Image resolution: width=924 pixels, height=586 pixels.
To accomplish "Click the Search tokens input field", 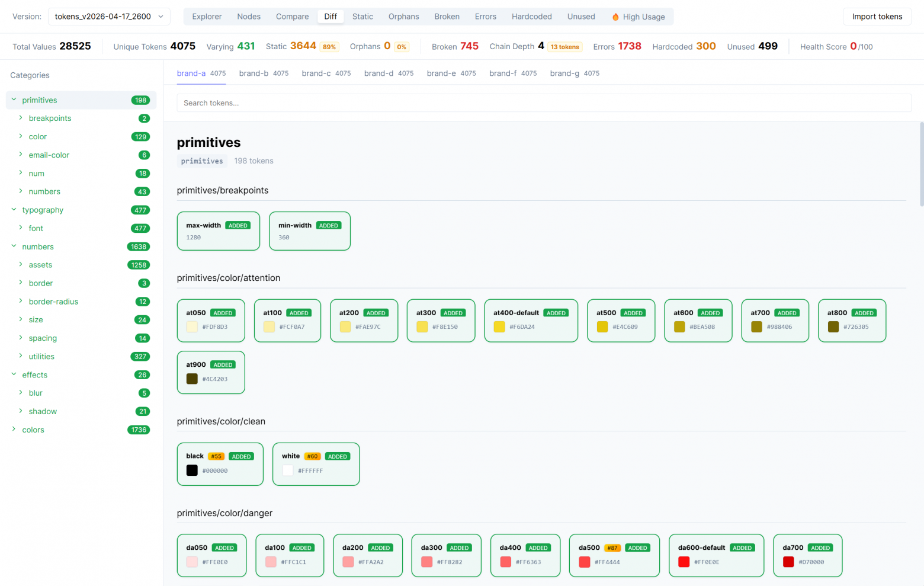I will pos(544,103).
